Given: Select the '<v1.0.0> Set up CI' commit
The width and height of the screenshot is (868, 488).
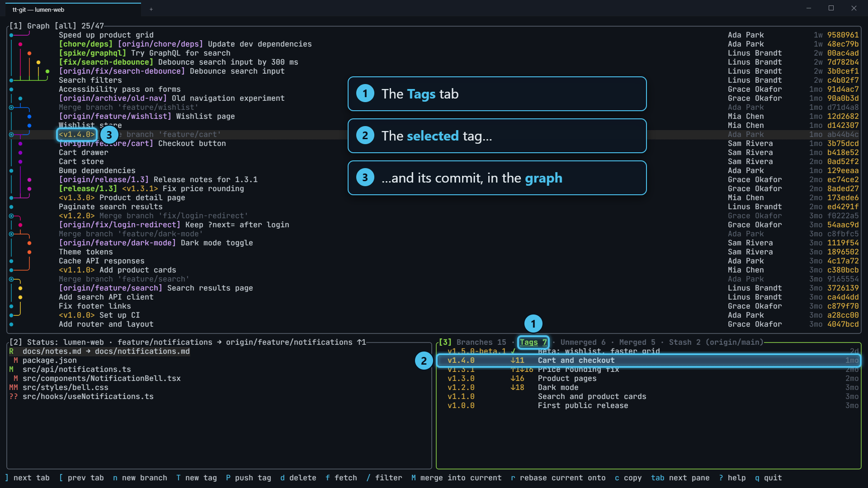Looking at the screenshot, I should click(x=434, y=315).
